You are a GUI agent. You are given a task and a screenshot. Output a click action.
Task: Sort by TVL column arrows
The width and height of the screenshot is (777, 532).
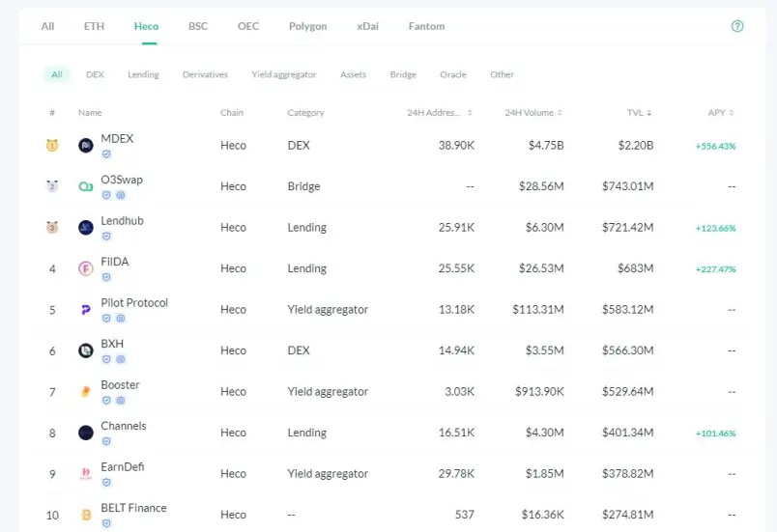coord(649,113)
